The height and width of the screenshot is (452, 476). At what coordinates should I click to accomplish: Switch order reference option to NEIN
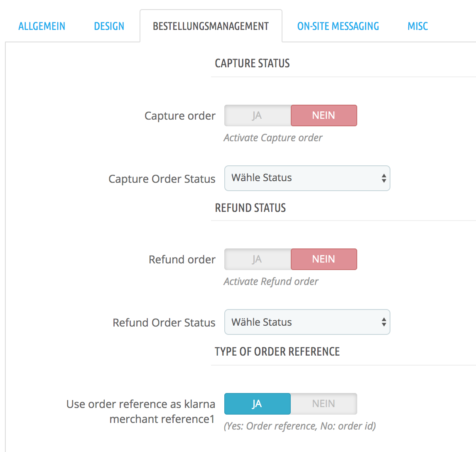pos(324,404)
